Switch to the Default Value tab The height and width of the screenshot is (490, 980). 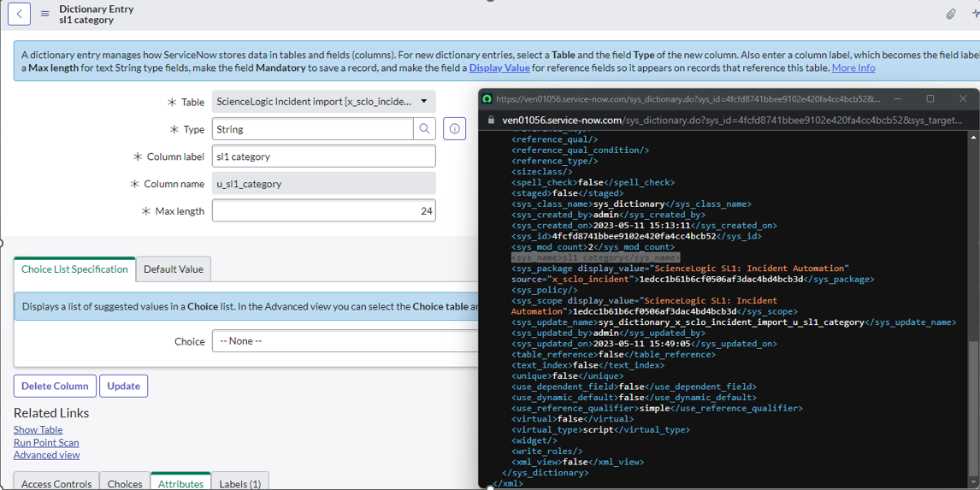click(x=173, y=269)
